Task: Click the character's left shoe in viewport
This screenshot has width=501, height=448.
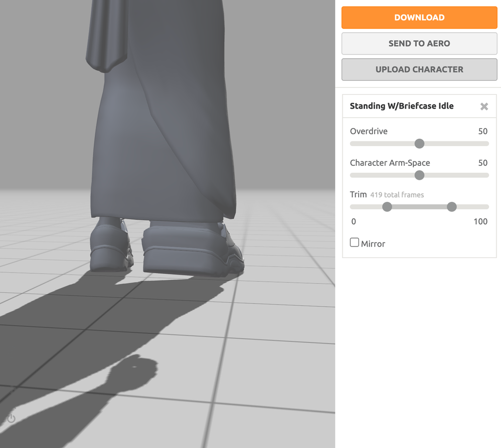Action: [x=110, y=244]
